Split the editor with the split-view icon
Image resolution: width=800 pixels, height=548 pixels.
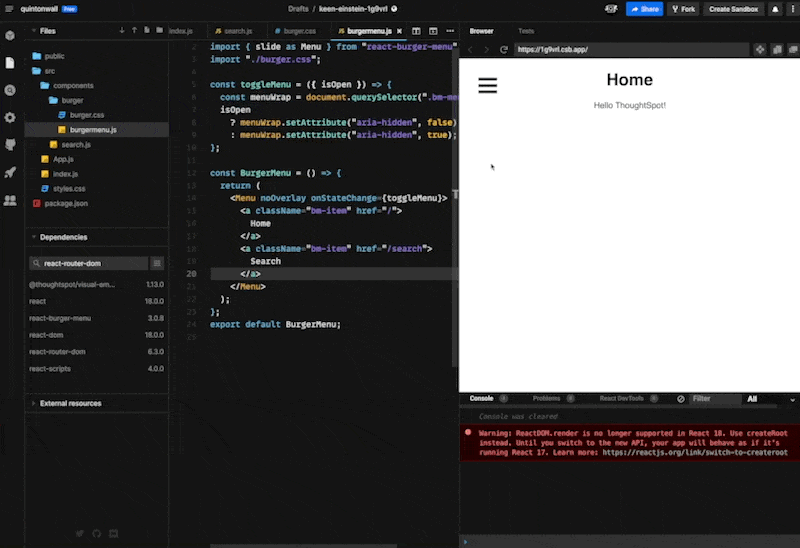(x=416, y=31)
